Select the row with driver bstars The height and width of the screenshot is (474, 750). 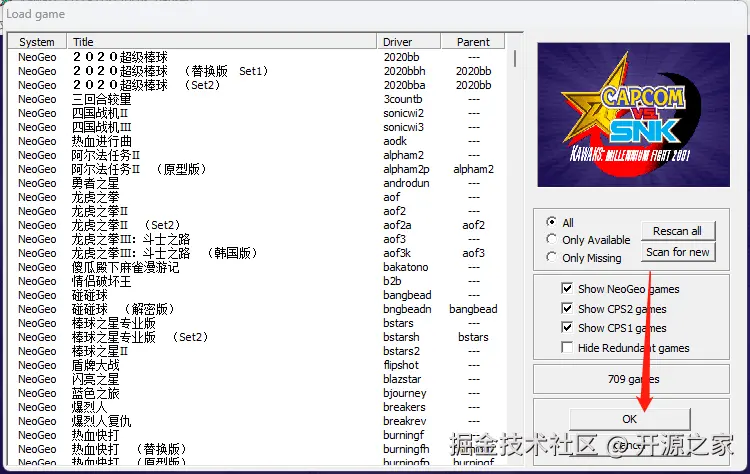[256, 323]
